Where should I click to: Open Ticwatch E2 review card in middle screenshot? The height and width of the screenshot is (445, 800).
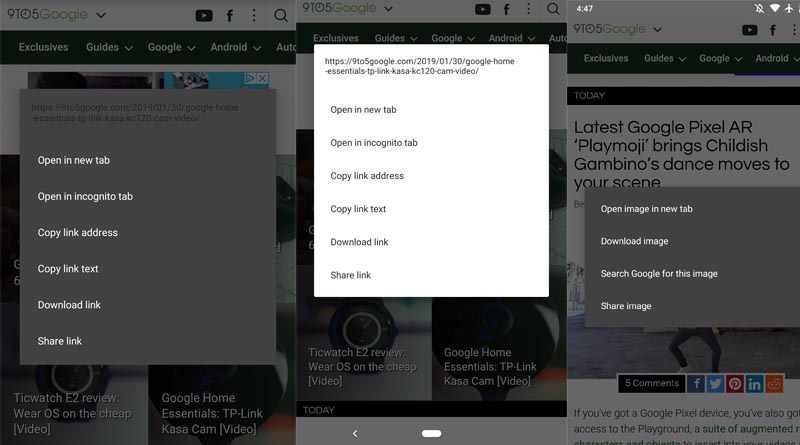362,366
